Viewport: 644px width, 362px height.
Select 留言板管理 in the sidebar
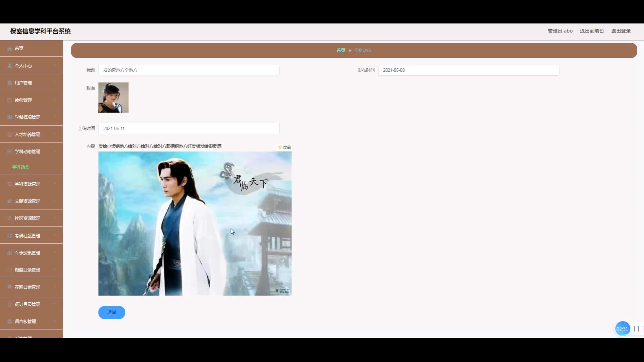point(25,321)
